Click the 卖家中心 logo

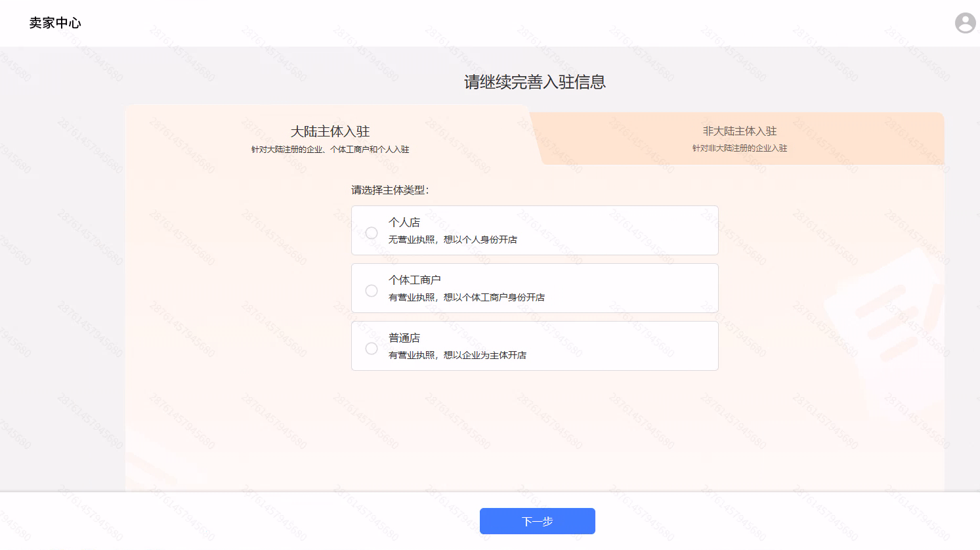coord(55,22)
